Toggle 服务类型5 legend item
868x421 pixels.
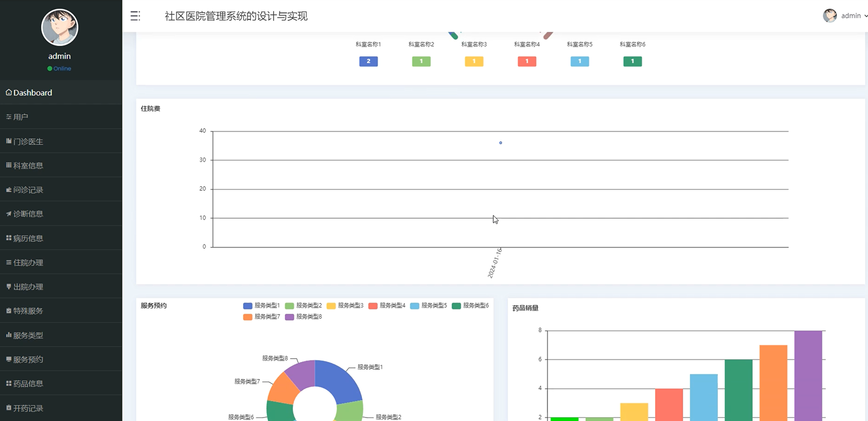429,306
